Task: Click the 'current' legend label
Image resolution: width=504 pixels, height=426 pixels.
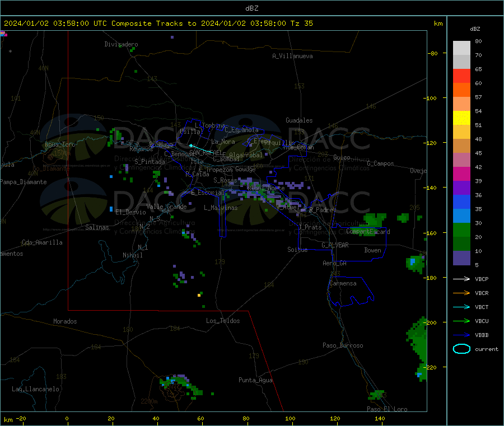Action: (487, 349)
